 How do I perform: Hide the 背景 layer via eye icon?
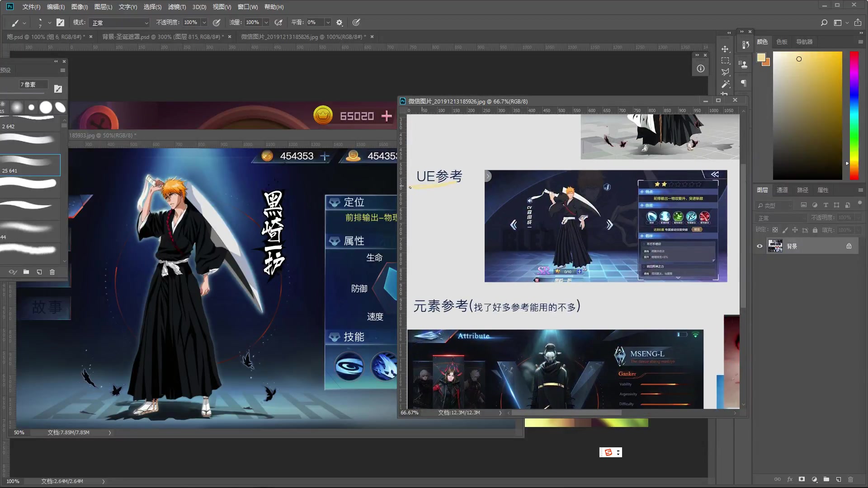(x=759, y=246)
